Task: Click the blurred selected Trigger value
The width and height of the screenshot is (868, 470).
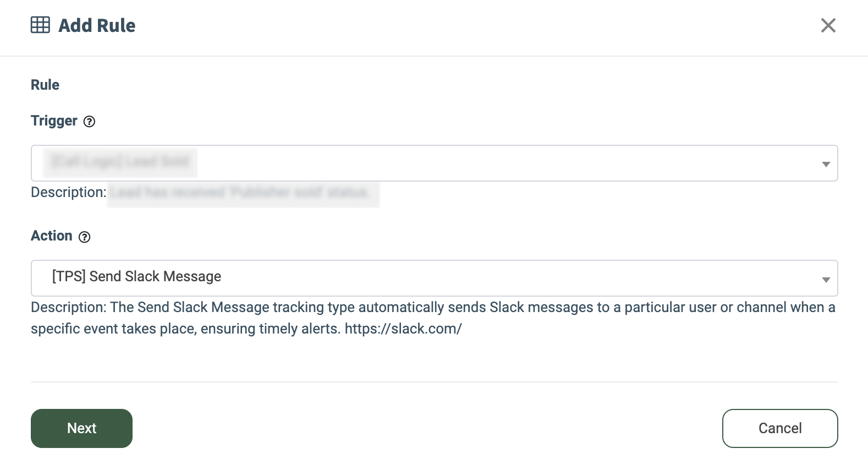Action: click(120, 162)
